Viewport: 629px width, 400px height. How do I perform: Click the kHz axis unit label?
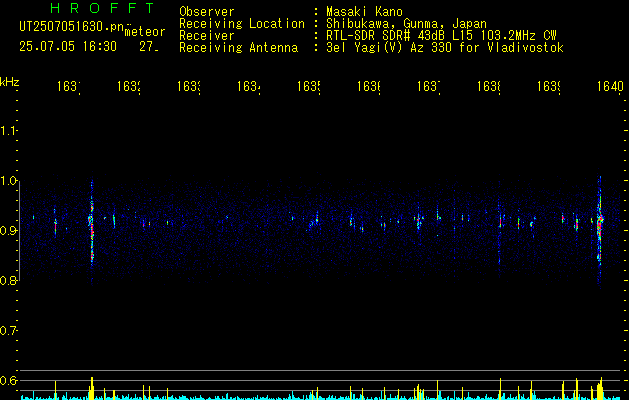click(x=10, y=82)
